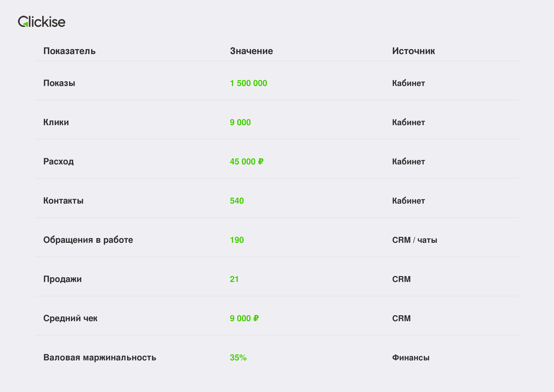Click the Клики row label
The width and height of the screenshot is (554, 392).
(56, 122)
